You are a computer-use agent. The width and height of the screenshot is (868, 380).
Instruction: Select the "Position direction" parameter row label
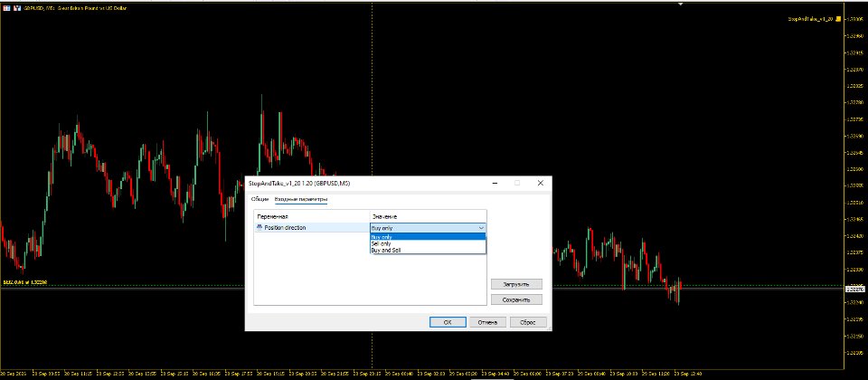(285, 228)
